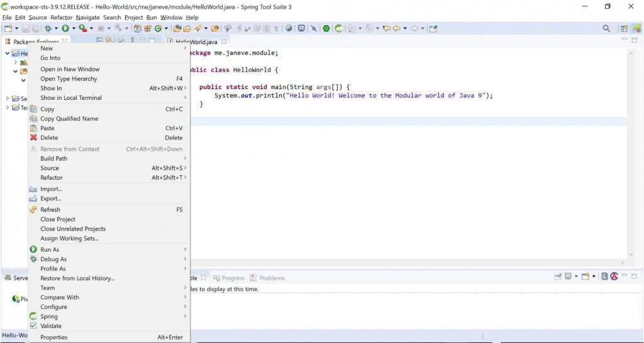The width and height of the screenshot is (644, 343).
Task: Click Copy Qualified Name entry
Action: point(109,119)
